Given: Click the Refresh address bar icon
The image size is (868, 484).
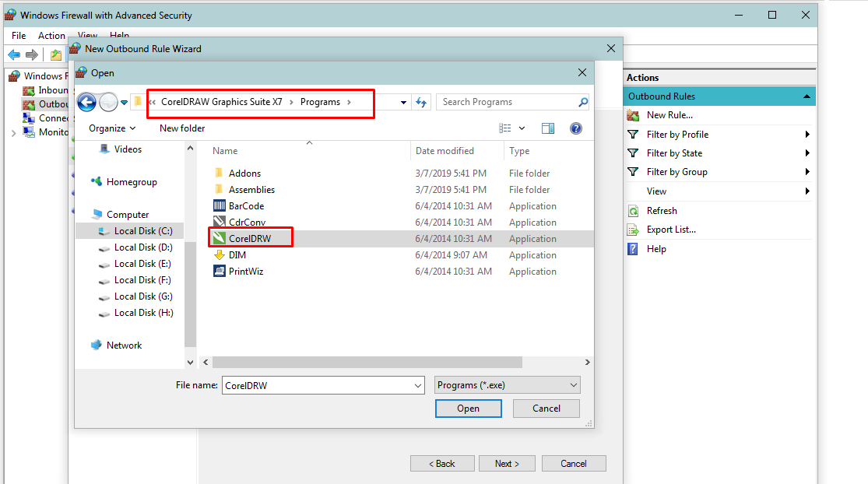Looking at the screenshot, I should pyautogui.click(x=421, y=101).
